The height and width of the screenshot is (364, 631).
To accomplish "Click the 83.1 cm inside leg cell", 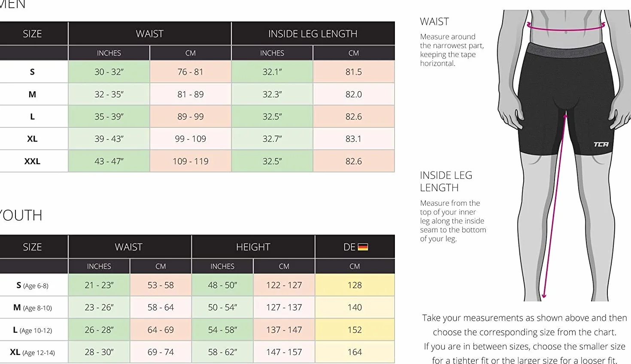I will tap(354, 139).
